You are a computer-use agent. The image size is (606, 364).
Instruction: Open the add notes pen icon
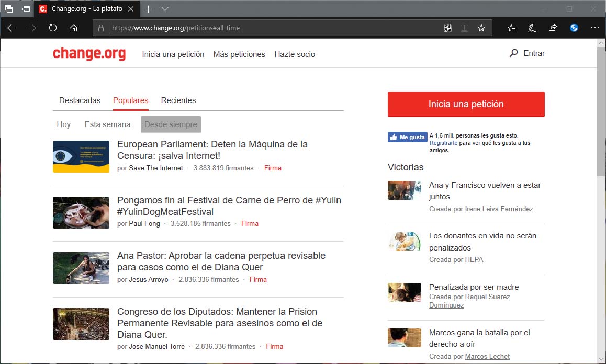click(x=532, y=28)
